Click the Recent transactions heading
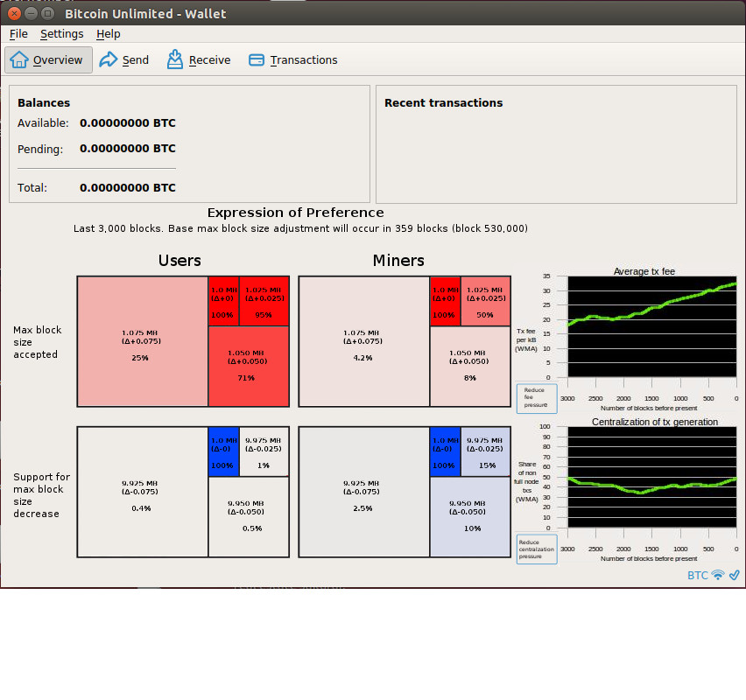This screenshot has height=700, width=746. (x=443, y=102)
